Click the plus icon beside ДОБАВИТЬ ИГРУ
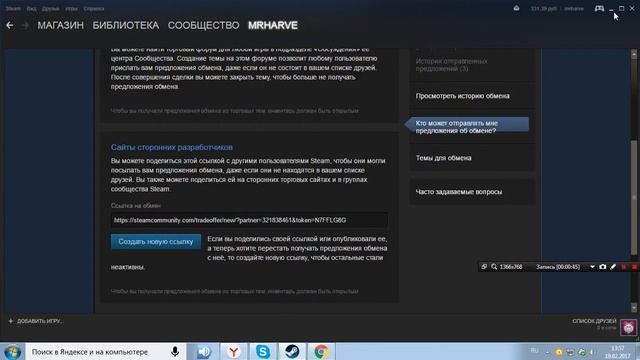Viewport: 640px width, 360px height. pos(11,321)
